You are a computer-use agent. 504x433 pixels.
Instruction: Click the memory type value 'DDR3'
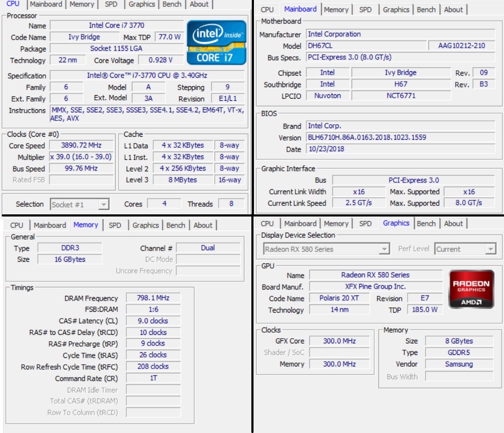(x=70, y=248)
